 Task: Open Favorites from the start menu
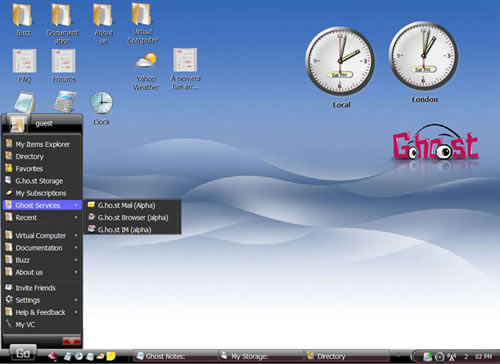(42, 169)
